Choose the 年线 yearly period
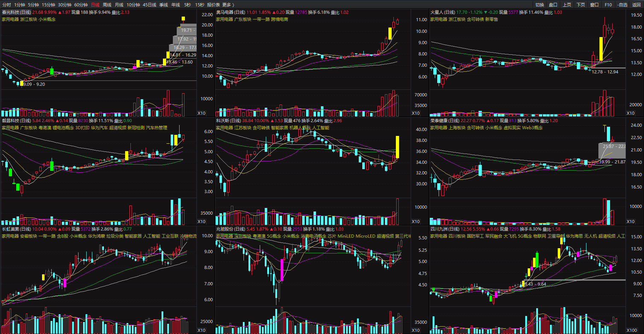 [176, 5]
